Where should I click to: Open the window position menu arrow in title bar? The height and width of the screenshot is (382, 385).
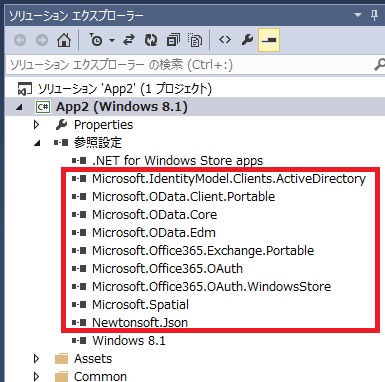click(357, 15)
